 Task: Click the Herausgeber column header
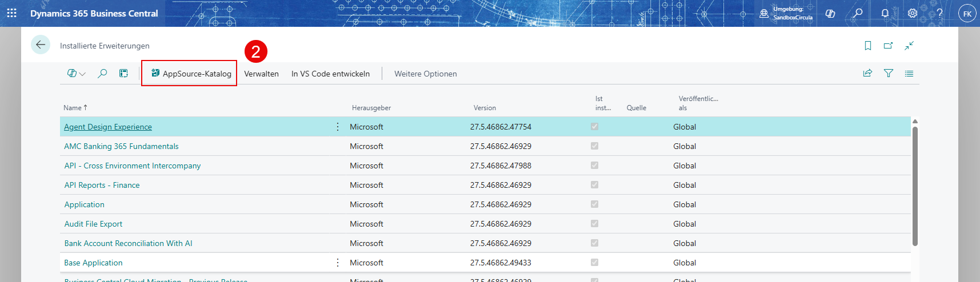tap(371, 108)
